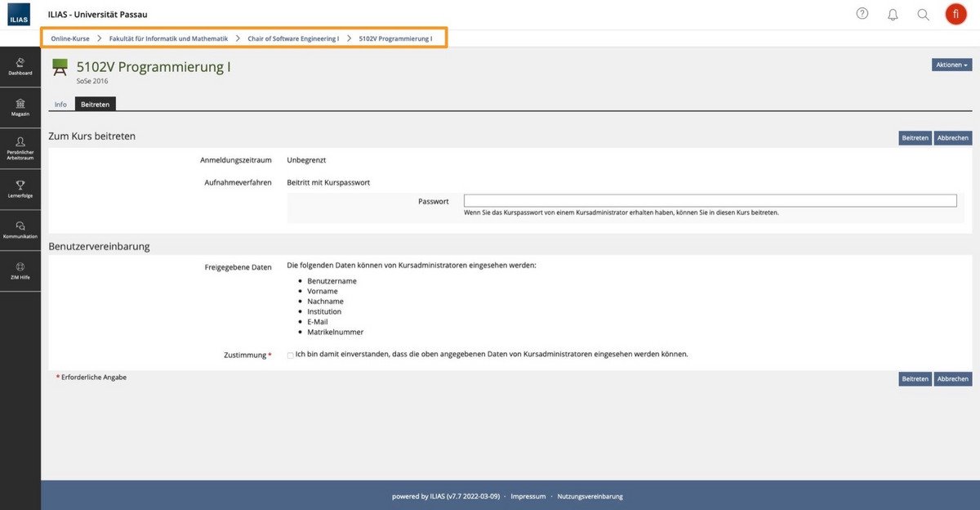Click the 'E-Mail' list item
980x510 pixels.
pos(318,322)
